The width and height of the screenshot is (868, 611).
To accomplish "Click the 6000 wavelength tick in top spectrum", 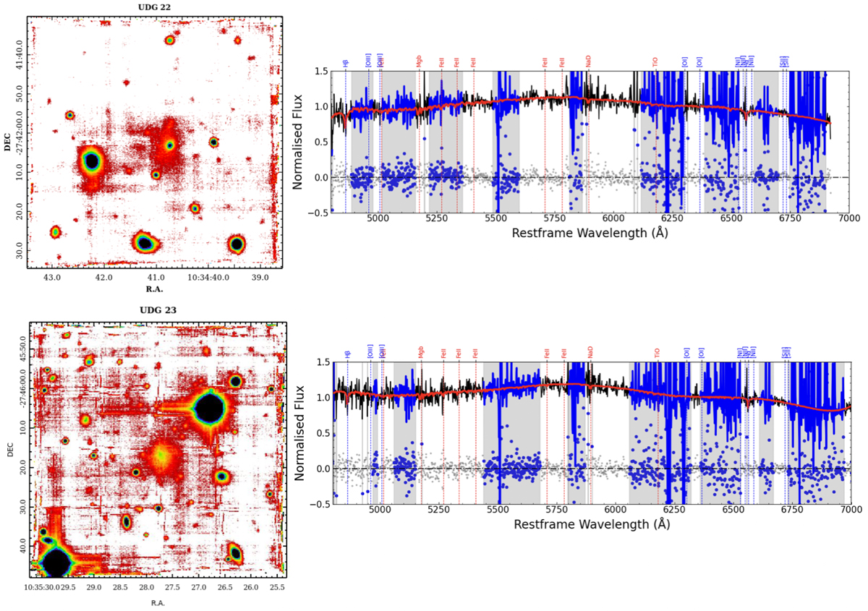I will (613, 218).
